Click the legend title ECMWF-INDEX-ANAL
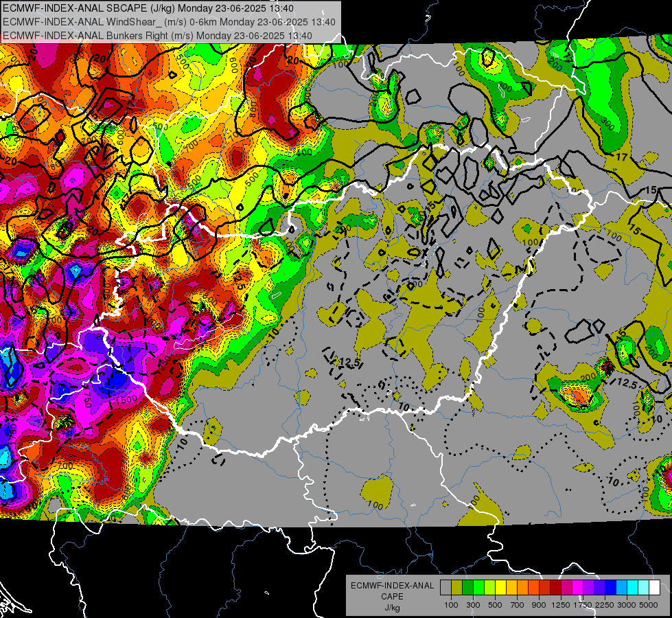Viewport: 672px width, 618px height. (x=392, y=586)
